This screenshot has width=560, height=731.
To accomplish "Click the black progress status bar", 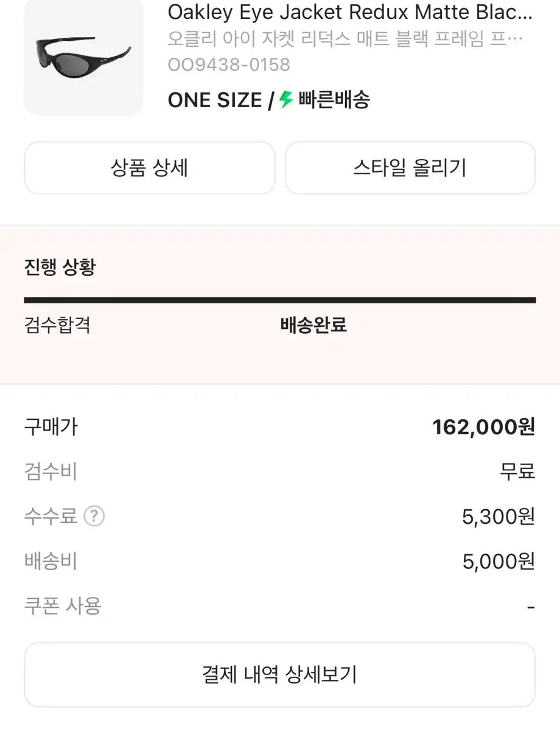I will 279,300.
